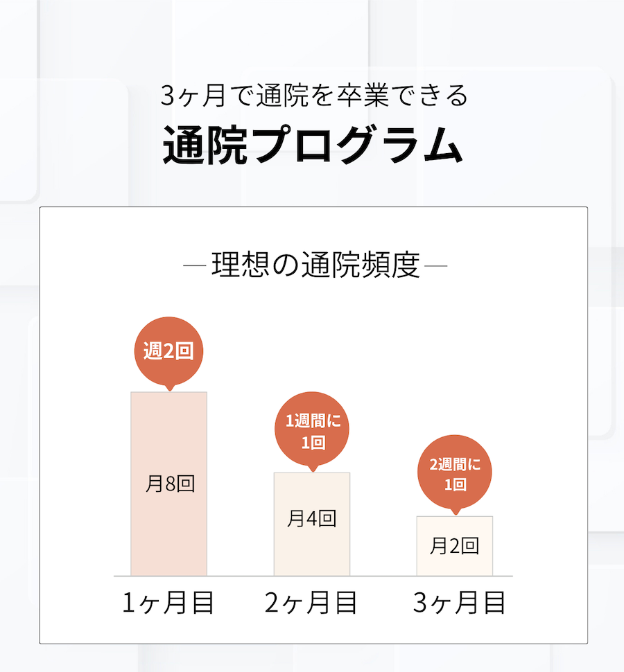The width and height of the screenshot is (624, 672).
Task: Click the pointer tip under 2週間に1回 bubble
Action: click(x=456, y=513)
